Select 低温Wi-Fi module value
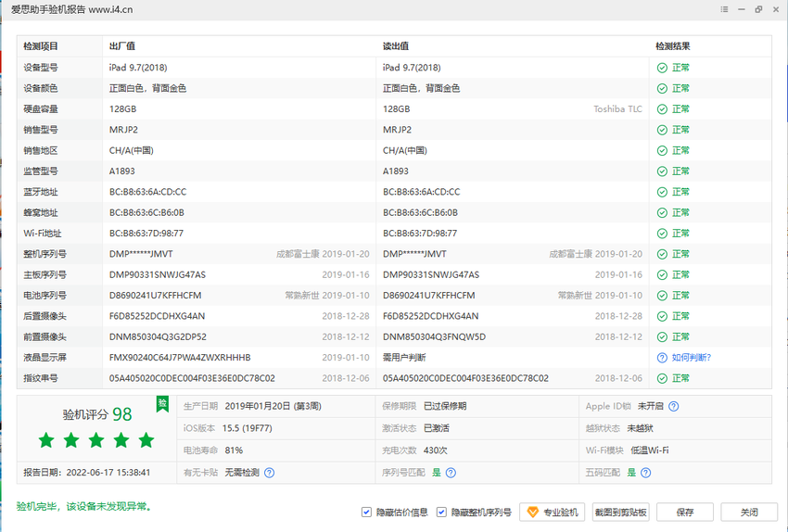This screenshot has width=788, height=532. [649, 450]
